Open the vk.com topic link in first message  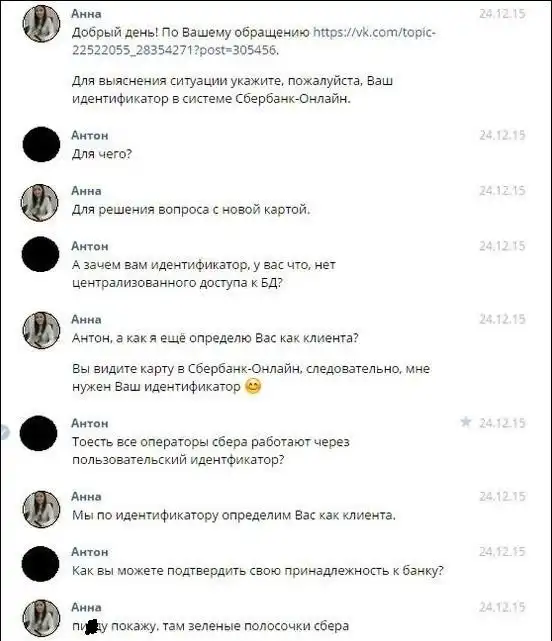[254, 41]
